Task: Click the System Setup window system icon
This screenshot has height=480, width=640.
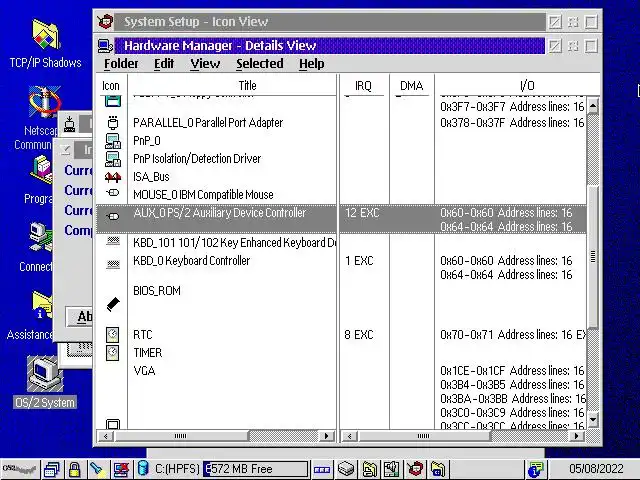Action: click(x=105, y=21)
